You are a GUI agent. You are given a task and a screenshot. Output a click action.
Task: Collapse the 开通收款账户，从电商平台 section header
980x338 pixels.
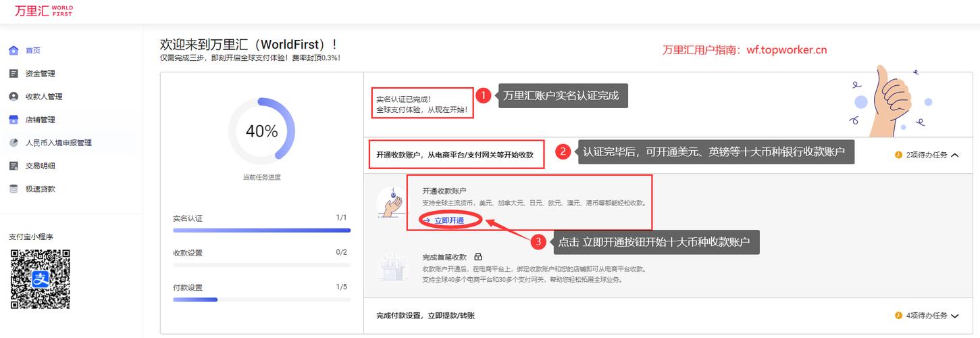pyautogui.click(x=668, y=155)
